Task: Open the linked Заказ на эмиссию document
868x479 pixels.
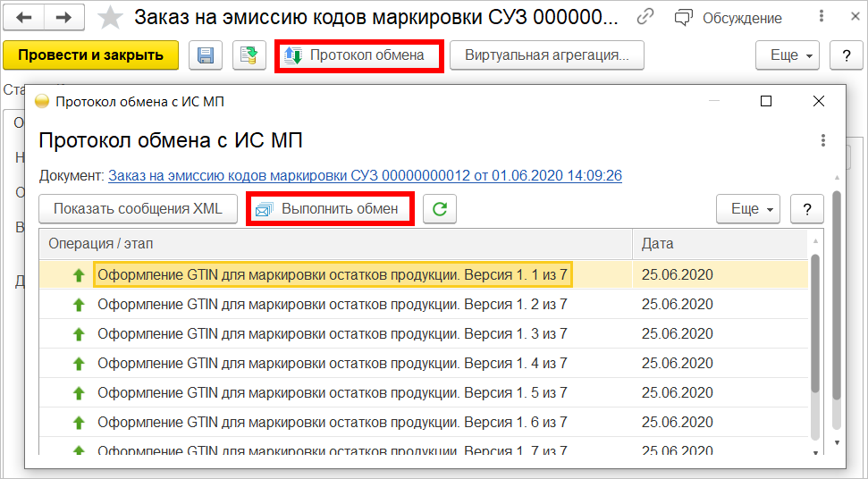Action: (365, 175)
